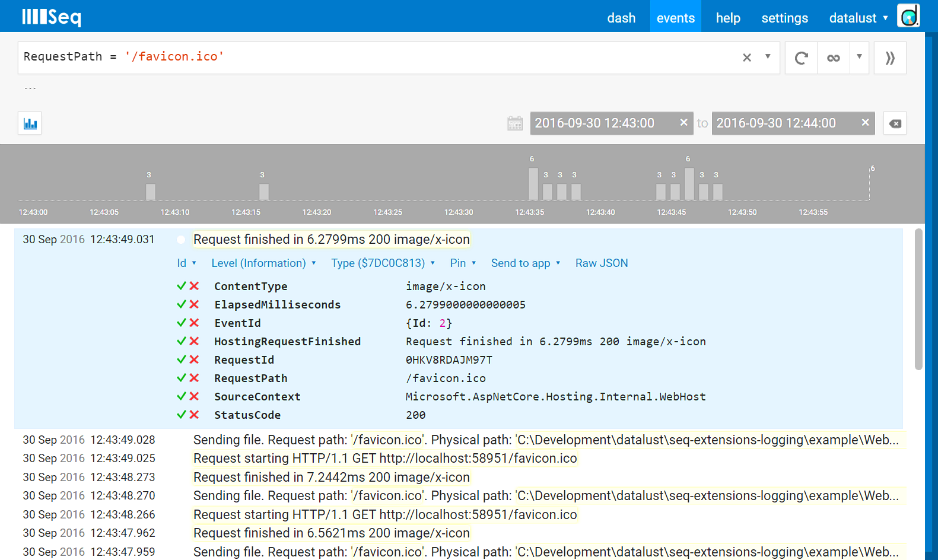
Task: Open the datalust user menu
Action: [858, 18]
